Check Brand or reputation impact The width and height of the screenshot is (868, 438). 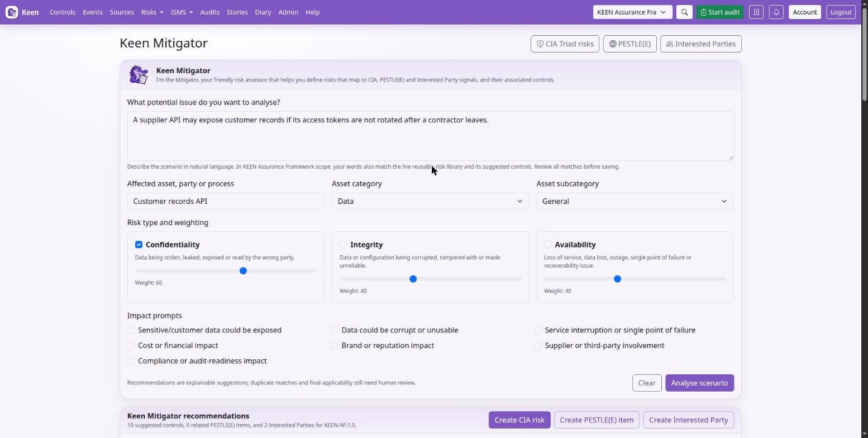(335, 345)
